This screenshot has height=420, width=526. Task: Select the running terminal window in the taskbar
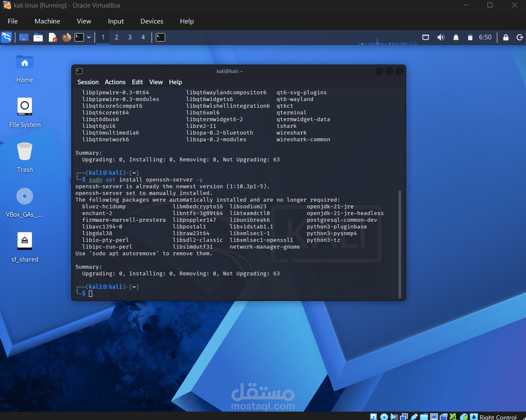(160, 37)
